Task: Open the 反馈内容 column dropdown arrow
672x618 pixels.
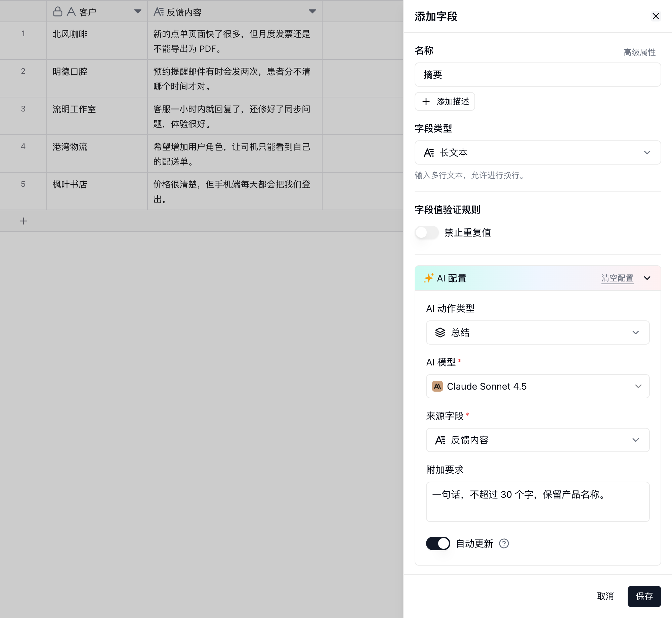Action: (x=312, y=11)
